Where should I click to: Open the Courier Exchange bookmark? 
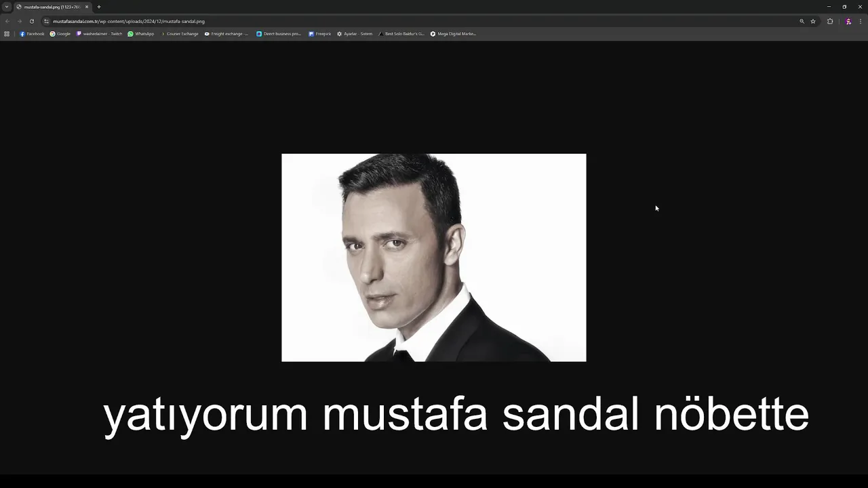tap(179, 34)
